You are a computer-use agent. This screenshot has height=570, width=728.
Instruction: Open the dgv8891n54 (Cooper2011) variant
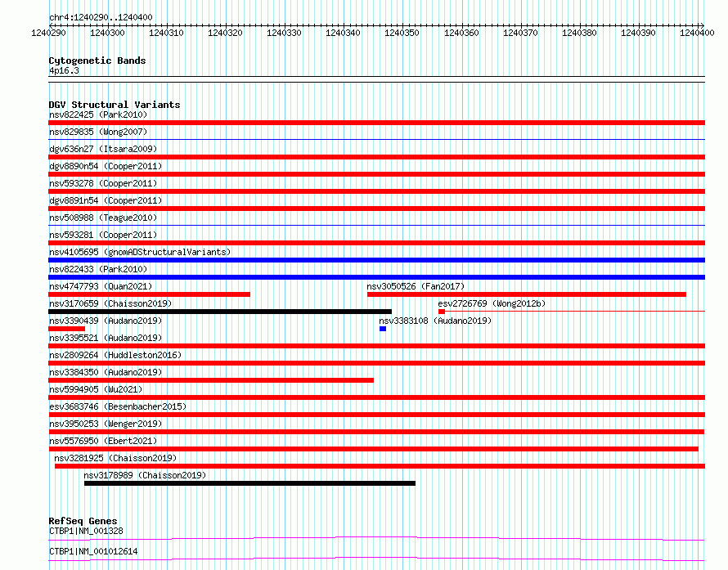tap(106, 200)
